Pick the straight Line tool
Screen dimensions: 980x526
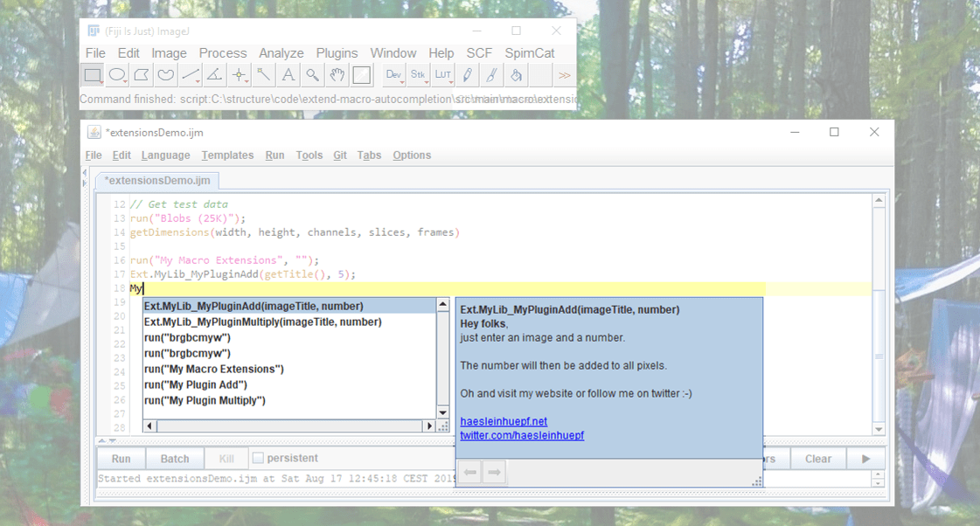[x=189, y=75]
